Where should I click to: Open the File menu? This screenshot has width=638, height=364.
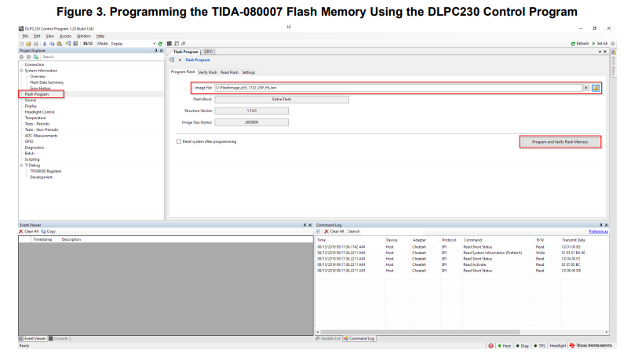25,36
